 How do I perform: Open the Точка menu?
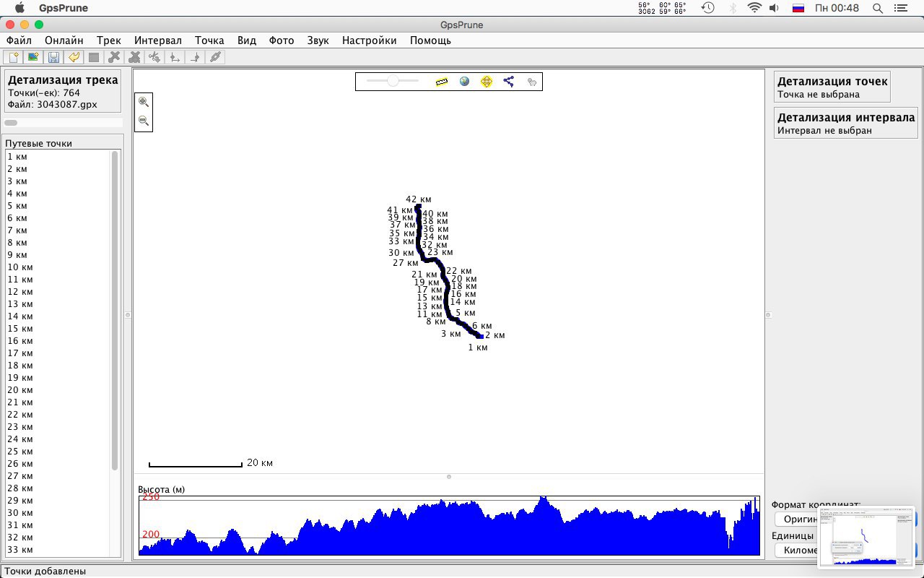[x=209, y=40]
